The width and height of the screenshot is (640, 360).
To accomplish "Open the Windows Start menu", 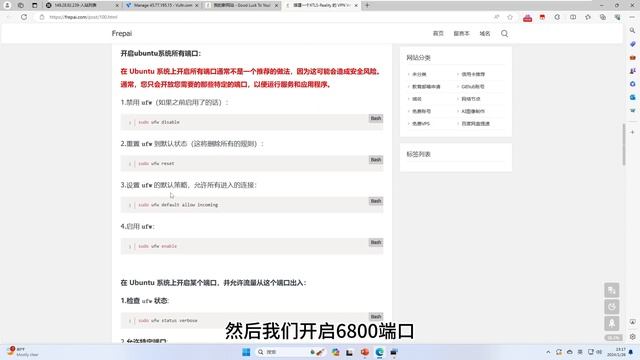I will [x=246, y=352].
